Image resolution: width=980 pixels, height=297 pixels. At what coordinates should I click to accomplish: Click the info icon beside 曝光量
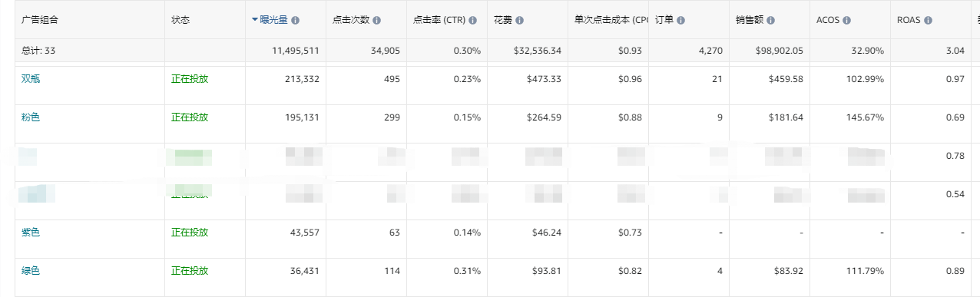click(x=296, y=20)
